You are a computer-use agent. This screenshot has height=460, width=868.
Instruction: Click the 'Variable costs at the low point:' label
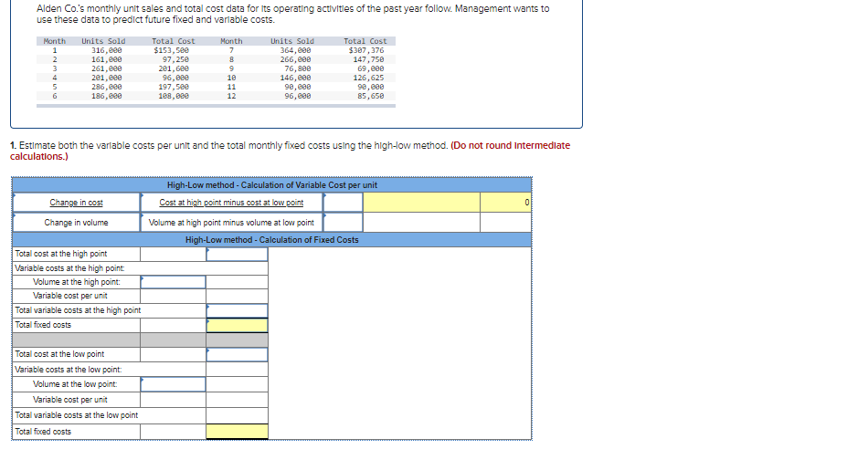[x=69, y=370]
